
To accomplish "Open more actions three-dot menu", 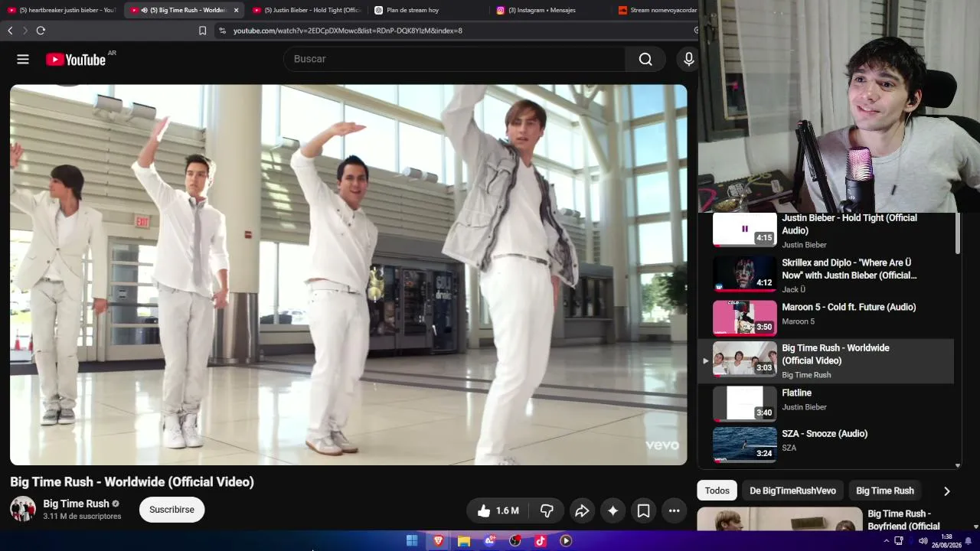I will coord(674,510).
